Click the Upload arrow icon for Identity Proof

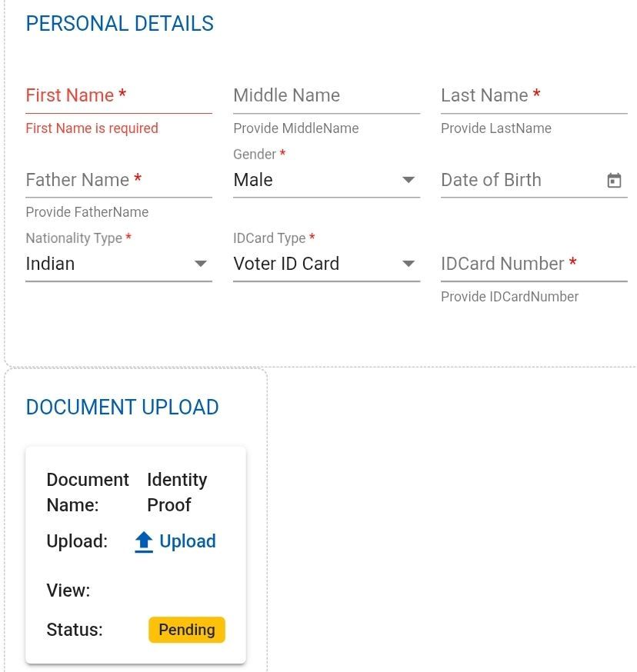coord(143,541)
